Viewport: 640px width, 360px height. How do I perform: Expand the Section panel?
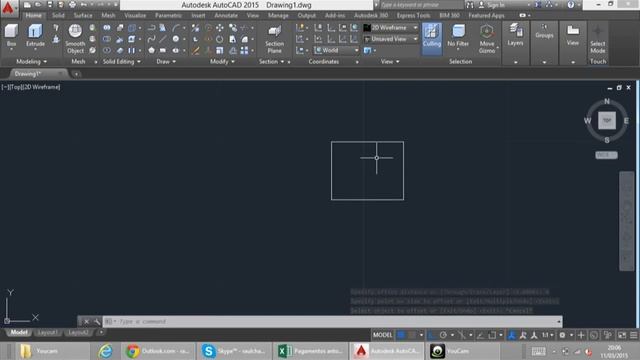pyautogui.click(x=271, y=62)
